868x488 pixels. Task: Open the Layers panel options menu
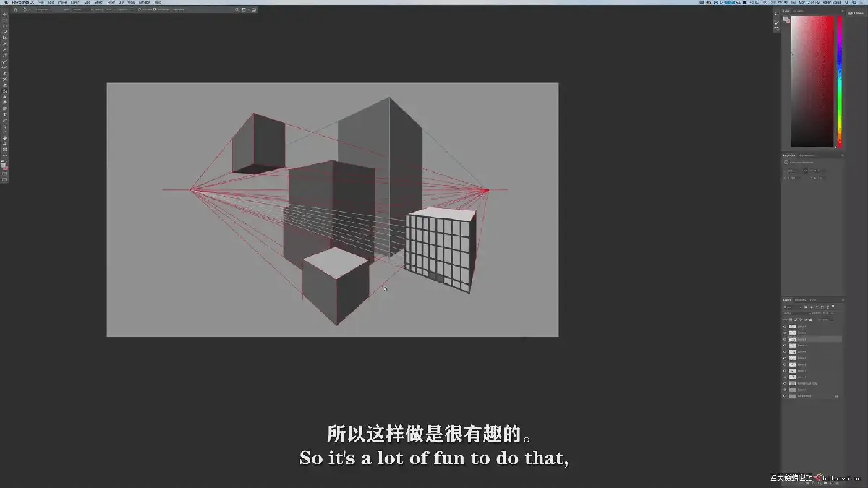(843, 299)
